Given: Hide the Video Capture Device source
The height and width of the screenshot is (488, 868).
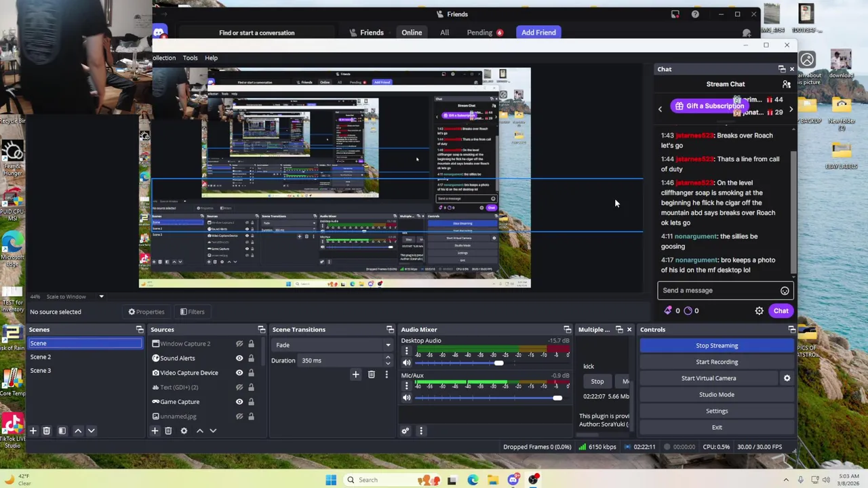Looking at the screenshot, I should [x=239, y=373].
